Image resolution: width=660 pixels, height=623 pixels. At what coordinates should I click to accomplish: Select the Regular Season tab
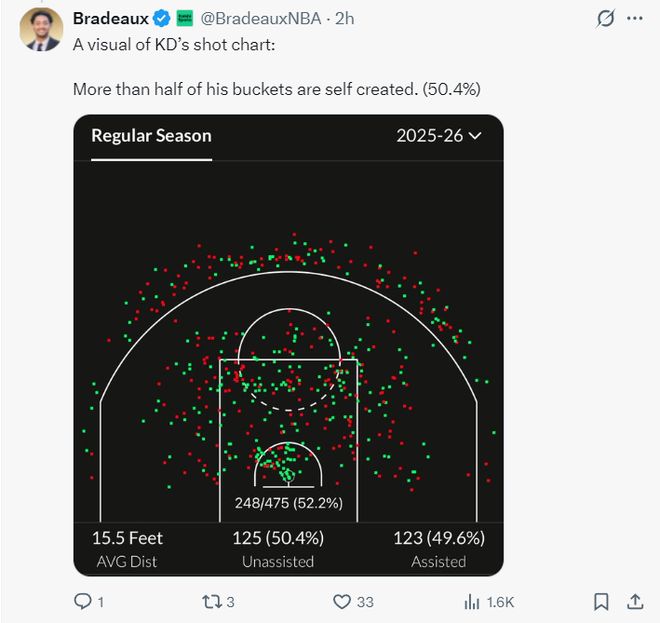[x=151, y=136]
